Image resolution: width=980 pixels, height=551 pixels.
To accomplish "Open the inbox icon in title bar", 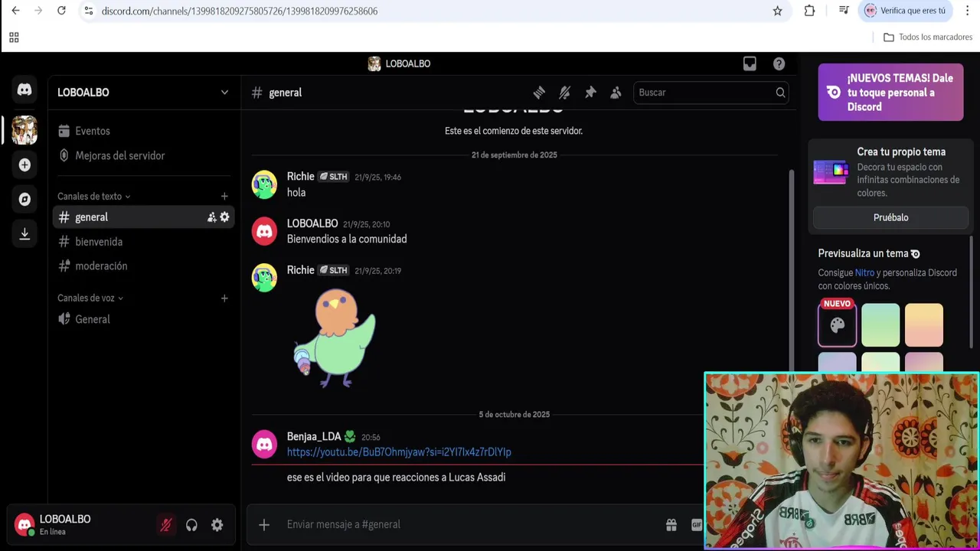I will (x=750, y=64).
